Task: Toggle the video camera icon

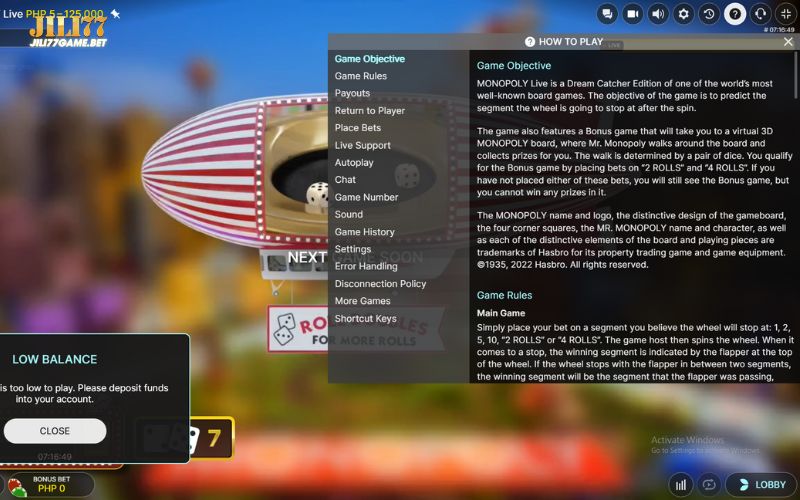Action: [633, 14]
